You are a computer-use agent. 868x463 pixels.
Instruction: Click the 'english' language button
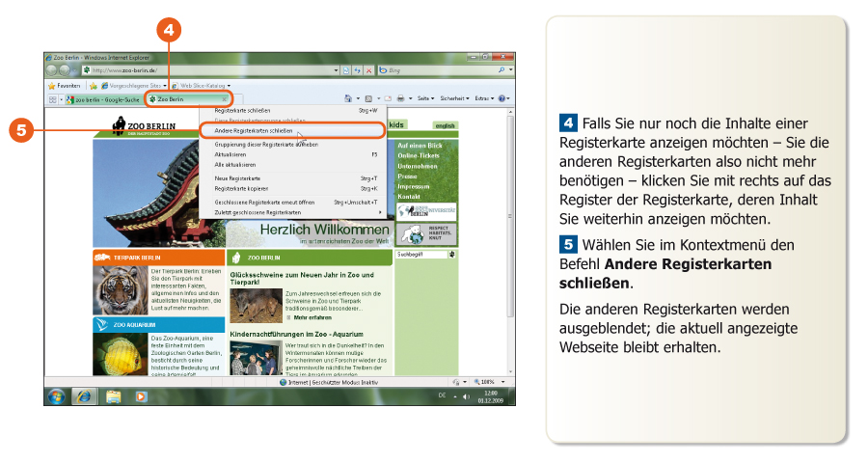point(445,125)
